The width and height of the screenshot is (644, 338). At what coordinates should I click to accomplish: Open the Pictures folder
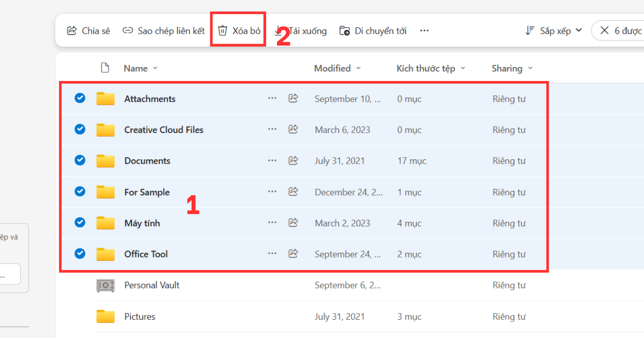140,317
